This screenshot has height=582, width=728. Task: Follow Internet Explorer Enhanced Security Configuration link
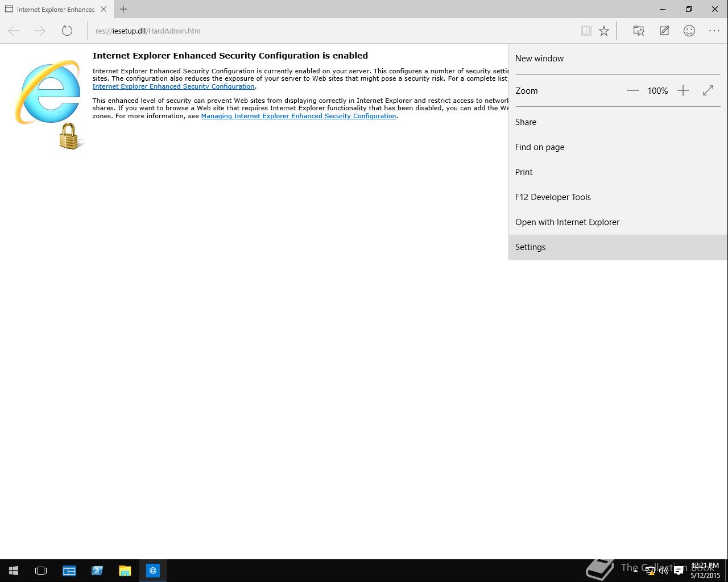point(173,86)
